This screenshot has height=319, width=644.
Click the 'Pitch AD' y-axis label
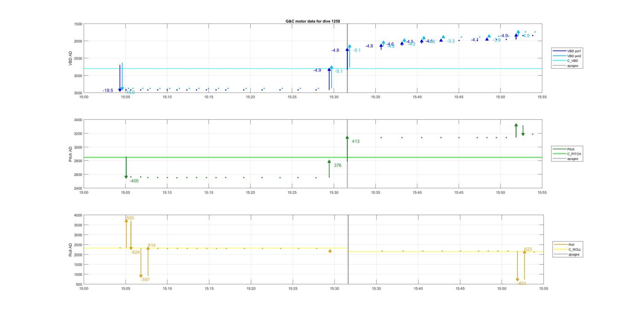(70, 154)
